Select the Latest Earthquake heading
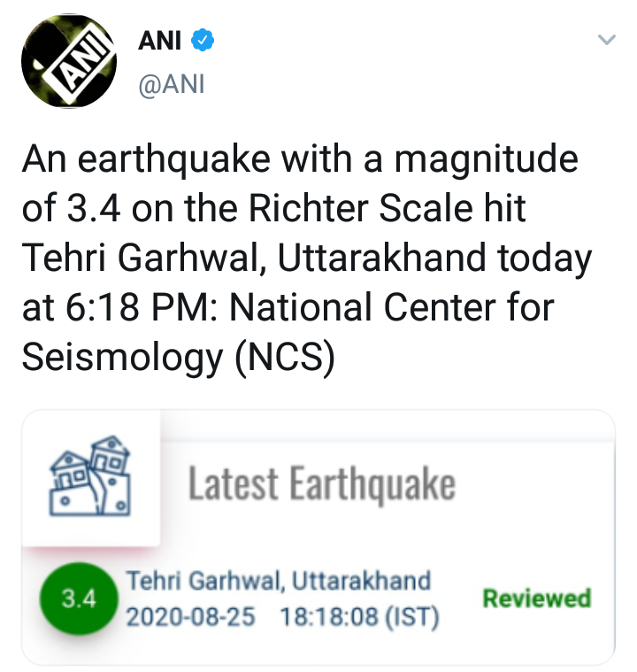Screen dimensions: 637x672 tap(321, 485)
